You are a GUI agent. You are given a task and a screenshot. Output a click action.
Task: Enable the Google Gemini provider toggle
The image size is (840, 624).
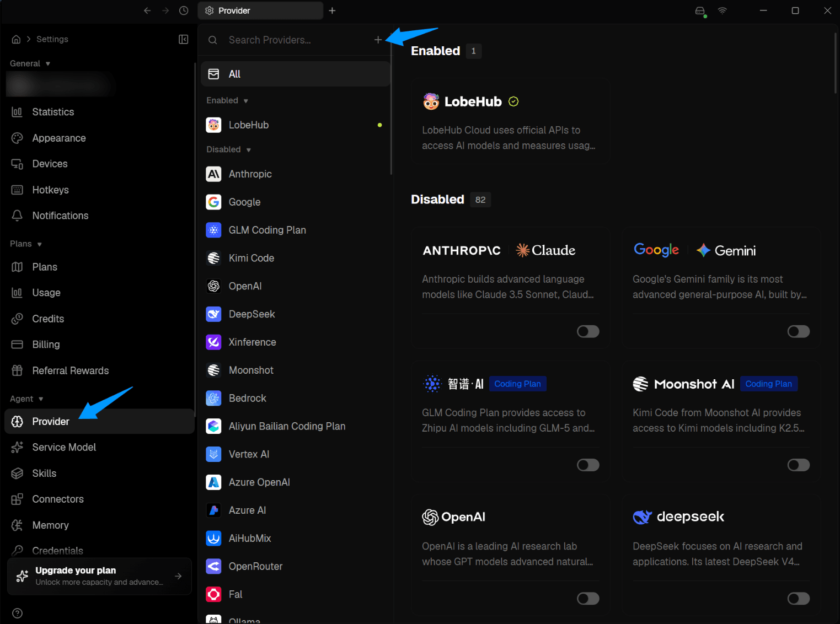799,331
